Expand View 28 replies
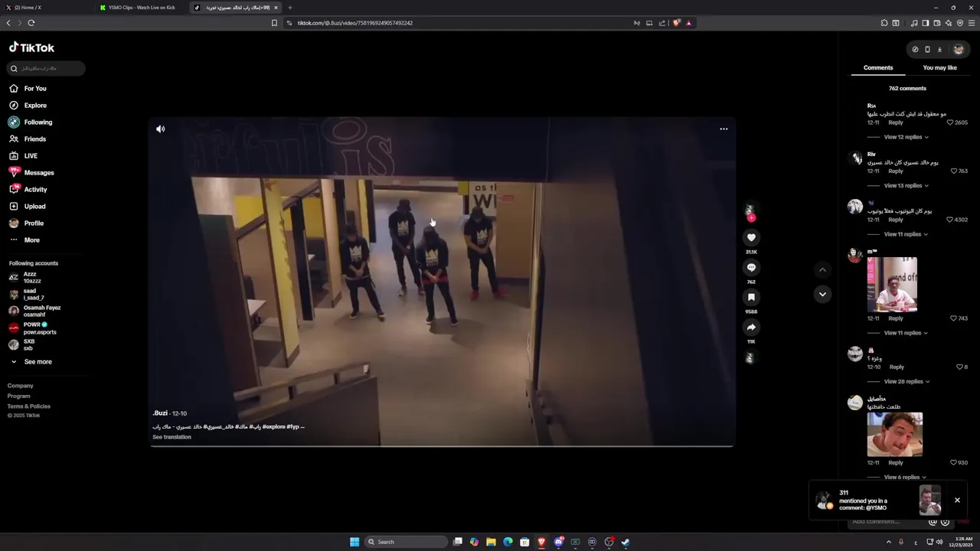Image resolution: width=980 pixels, height=551 pixels. point(906,382)
